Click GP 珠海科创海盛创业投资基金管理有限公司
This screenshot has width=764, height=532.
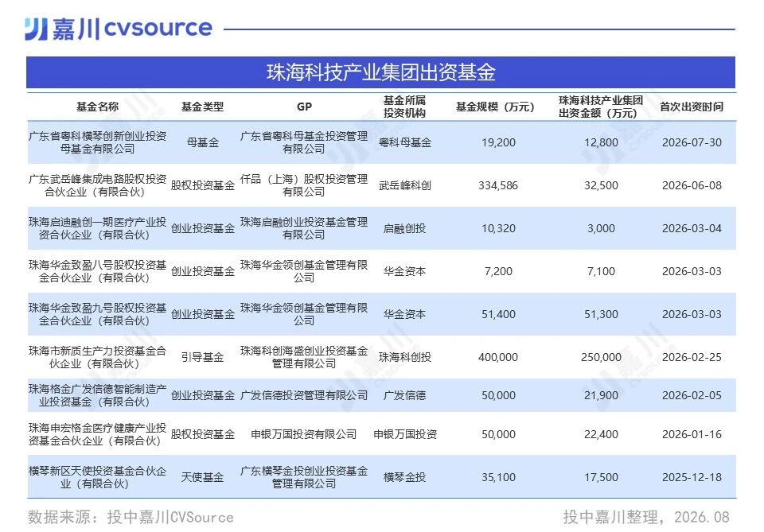[304, 357]
